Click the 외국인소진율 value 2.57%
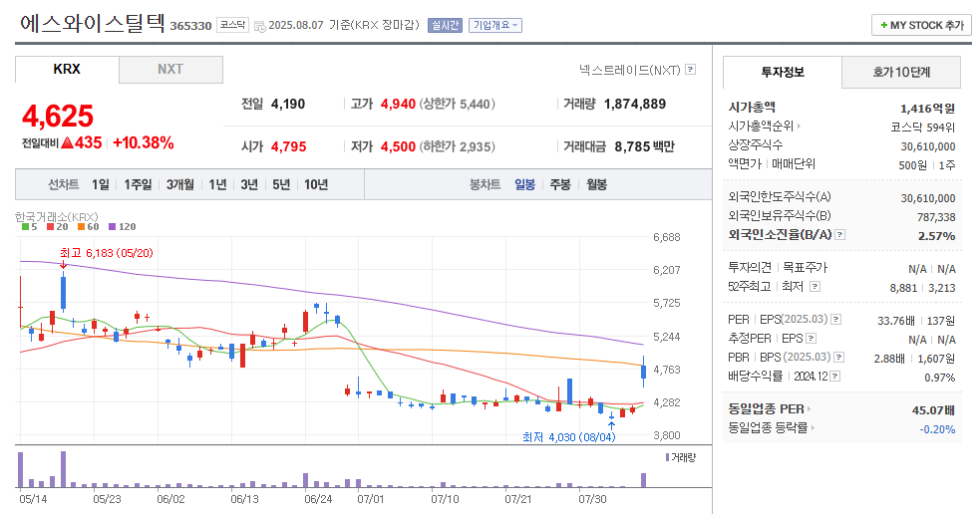The width and height of the screenshot is (980, 514). click(x=936, y=236)
